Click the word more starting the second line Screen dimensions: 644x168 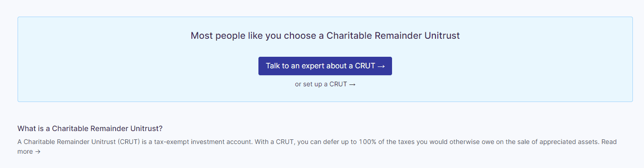(x=25, y=151)
